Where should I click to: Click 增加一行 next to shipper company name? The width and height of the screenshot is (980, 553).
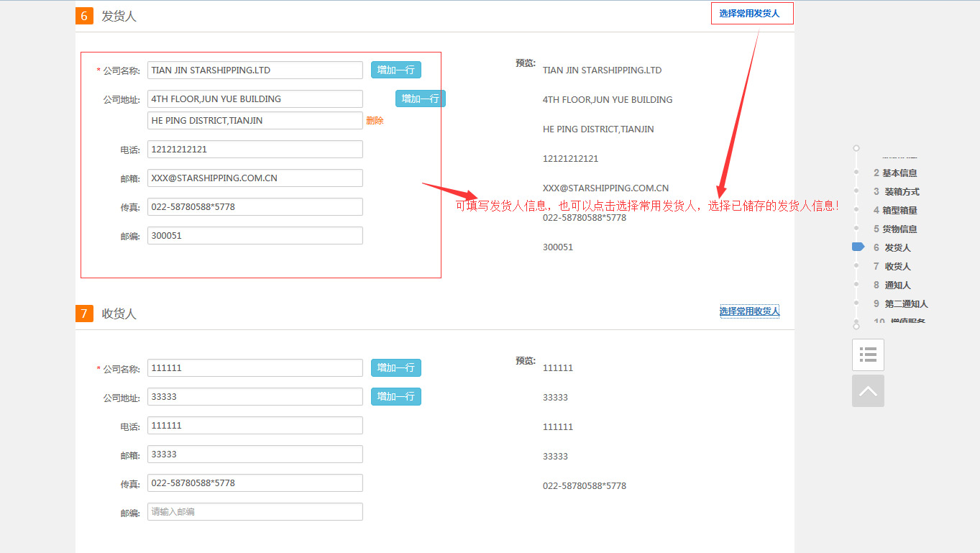pos(395,70)
